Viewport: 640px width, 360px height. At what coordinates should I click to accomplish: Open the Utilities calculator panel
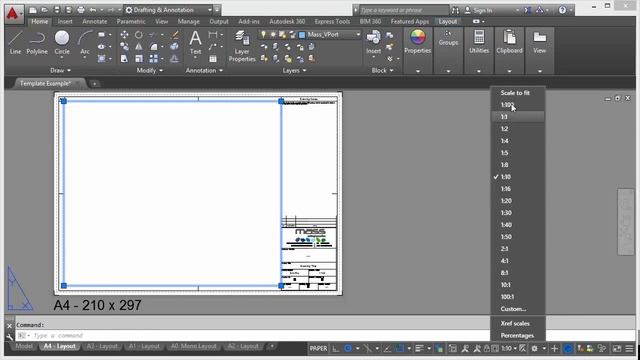click(479, 42)
